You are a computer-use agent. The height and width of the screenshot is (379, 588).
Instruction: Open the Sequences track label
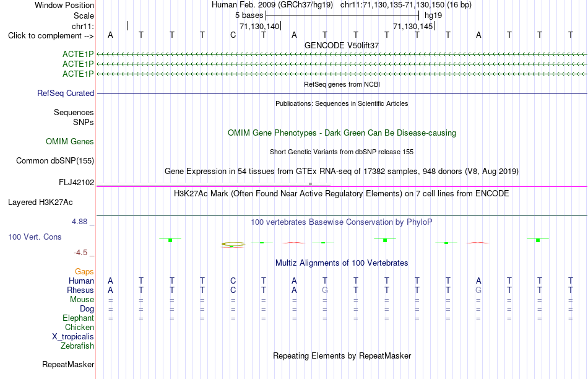pyautogui.click(x=74, y=112)
